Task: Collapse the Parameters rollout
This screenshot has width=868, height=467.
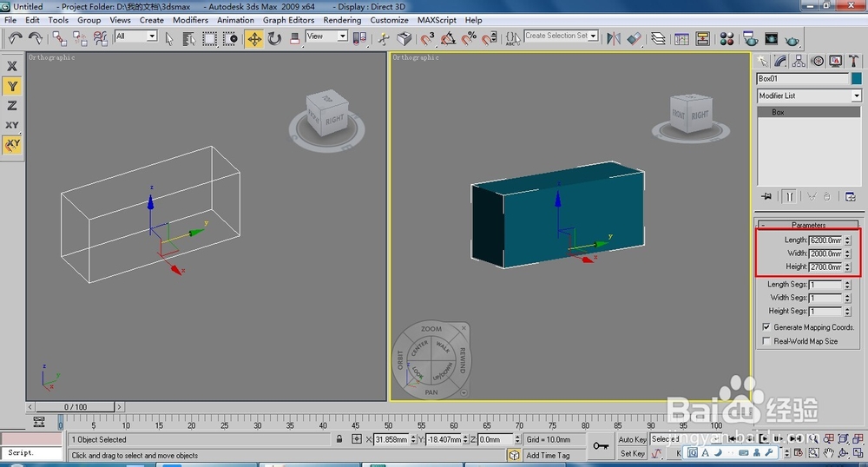Action: click(808, 225)
